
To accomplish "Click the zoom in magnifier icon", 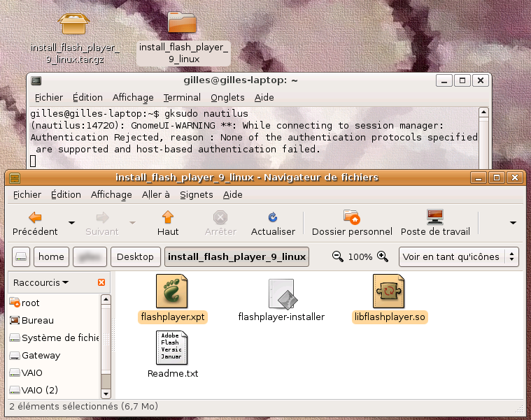I will (x=383, y=256).
